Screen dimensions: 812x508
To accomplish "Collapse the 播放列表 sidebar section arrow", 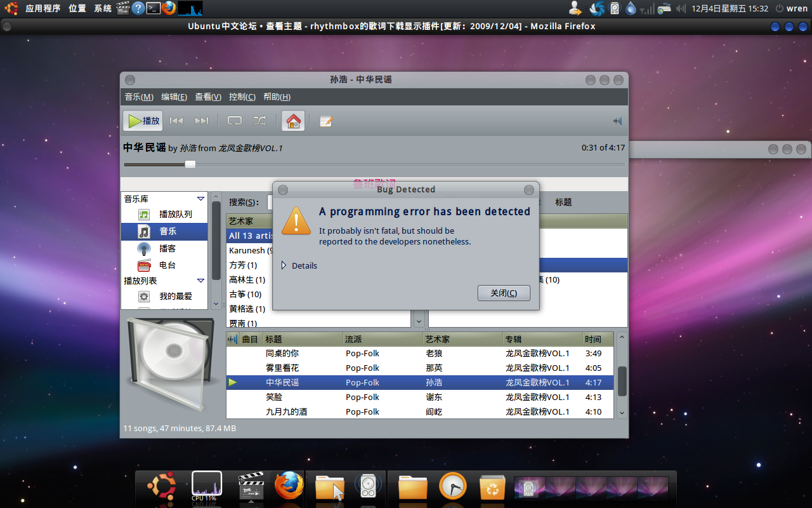I will 200,281.
